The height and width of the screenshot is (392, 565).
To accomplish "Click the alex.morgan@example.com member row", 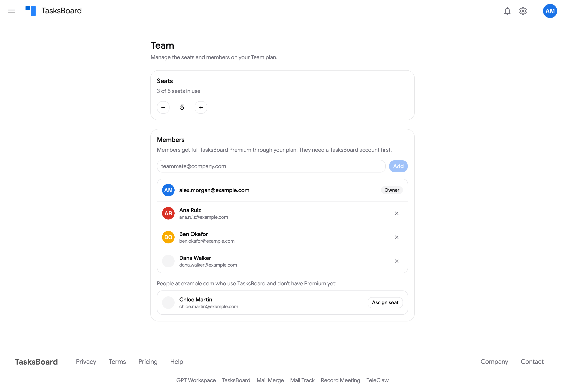I will point(282,190).
